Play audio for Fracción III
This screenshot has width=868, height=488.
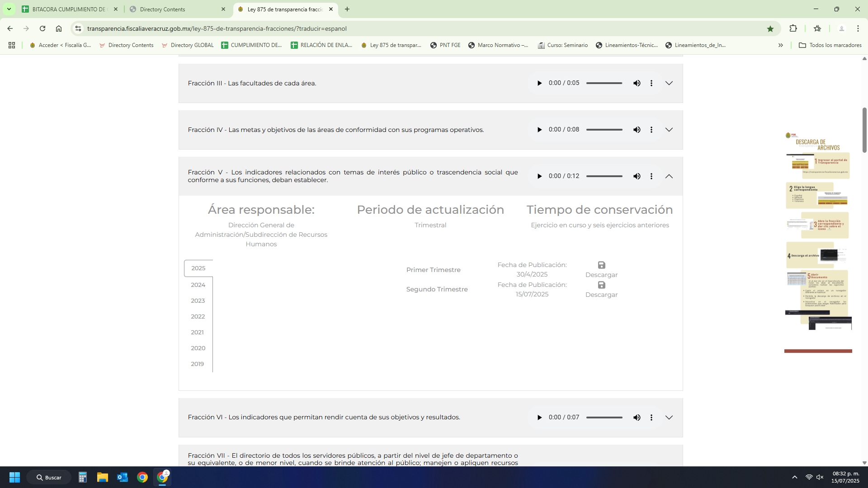click(539, 83)
